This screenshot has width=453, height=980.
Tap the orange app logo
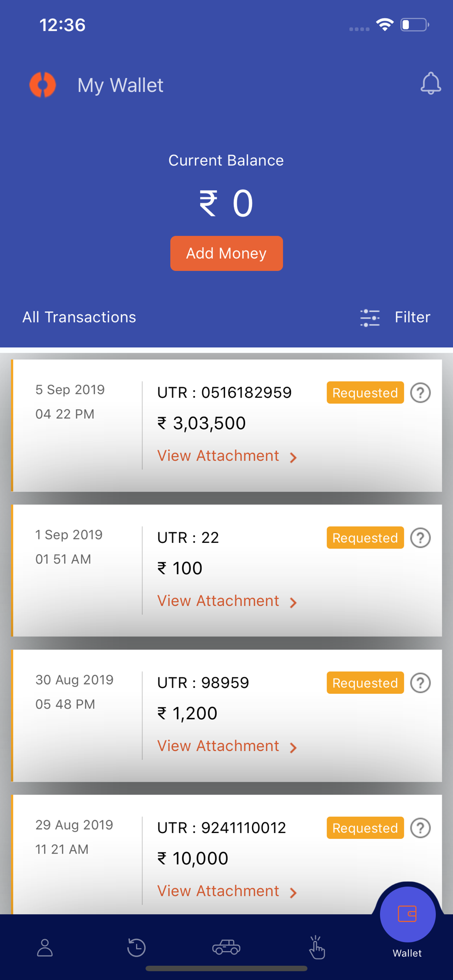(43, 85)
